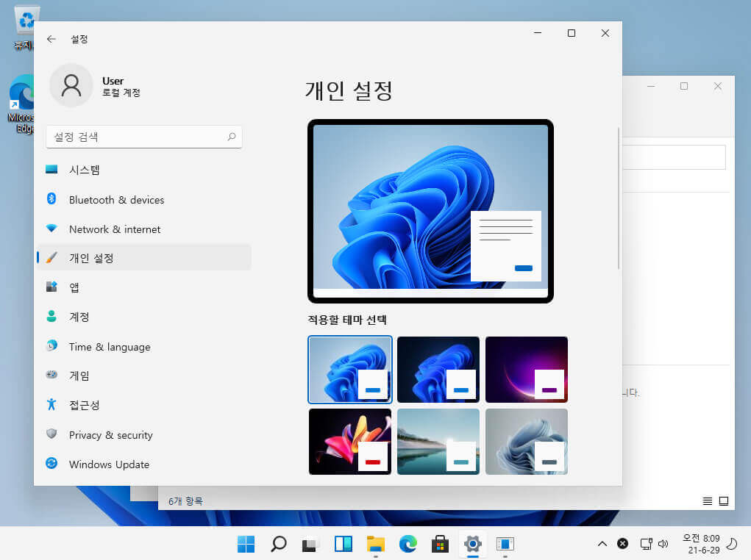Apply the gray-blue bloom theme
The width and height of the screenshot is (751, 560).
point(527,441)
